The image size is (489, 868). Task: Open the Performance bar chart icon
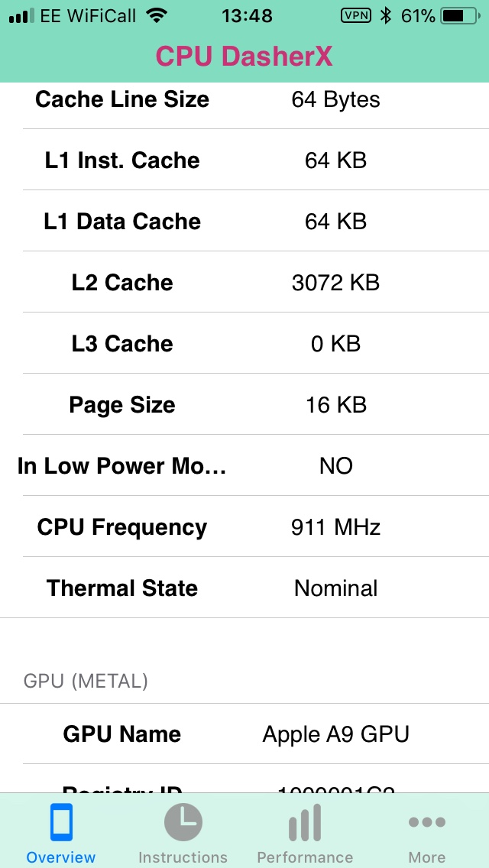(x=305, y=822)
